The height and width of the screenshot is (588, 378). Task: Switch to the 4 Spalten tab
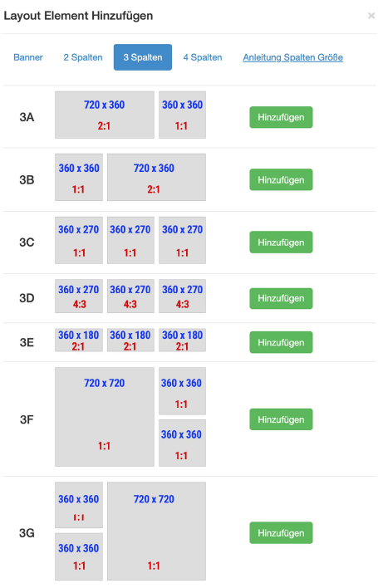[x=203, y=57]
